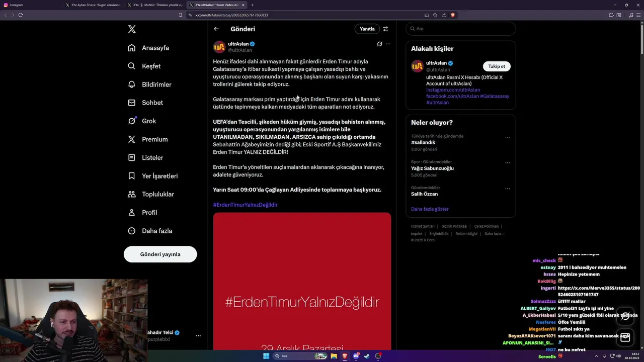Screen dimensions: 644x362
Task: Open File Explorer from the taskbar
Action: click(334, 356)
